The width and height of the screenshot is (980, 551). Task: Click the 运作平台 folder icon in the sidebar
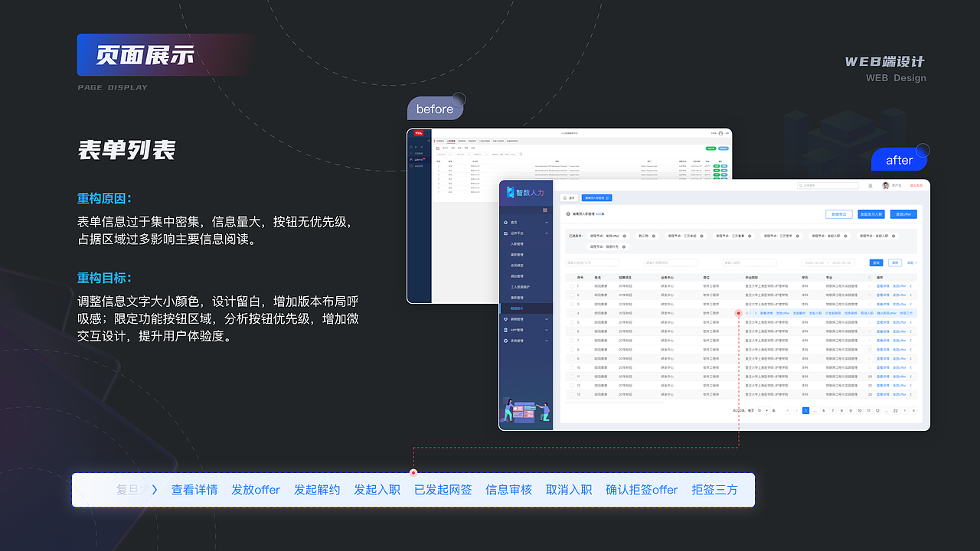click(505, 233)
